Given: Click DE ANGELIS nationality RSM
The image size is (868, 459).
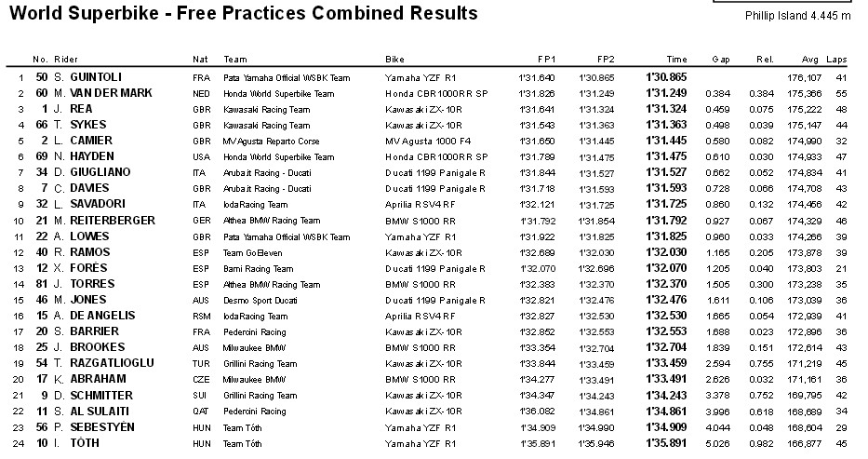Looking at the screenshot, I should click(202, 317).
